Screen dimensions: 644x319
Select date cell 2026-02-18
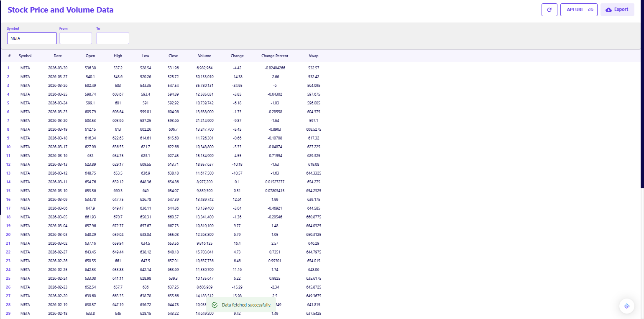tap(58, 313)
